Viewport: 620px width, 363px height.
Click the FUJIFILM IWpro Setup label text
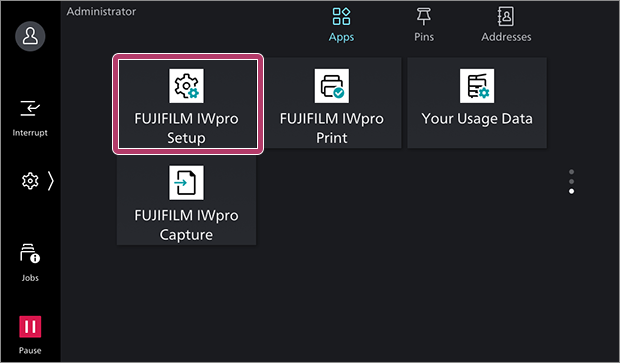[x=186, y=128]
